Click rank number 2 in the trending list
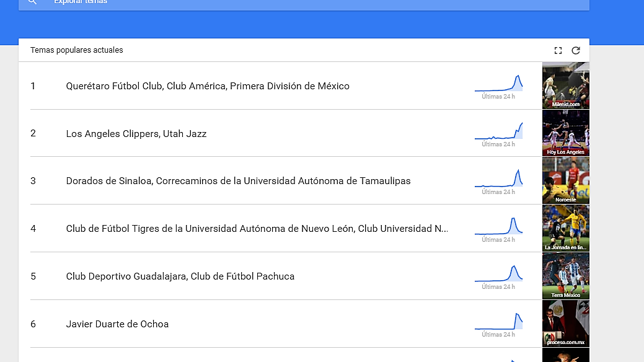This screenshot has width=644, height=362. (33, 133)
